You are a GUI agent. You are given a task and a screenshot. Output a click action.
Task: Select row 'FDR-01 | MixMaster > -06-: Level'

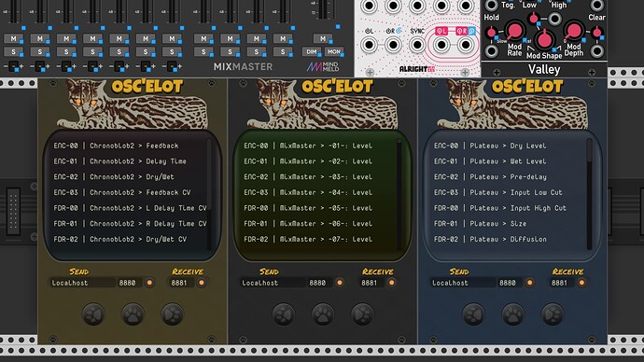308,224
